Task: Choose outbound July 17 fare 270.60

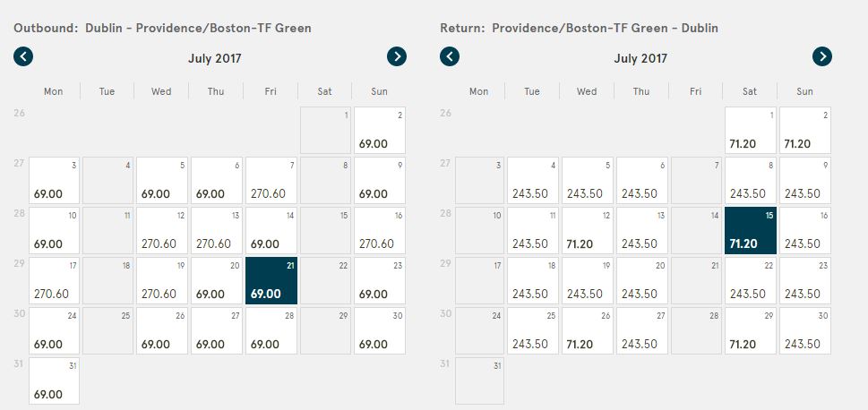Action: (x=55, y=281)
